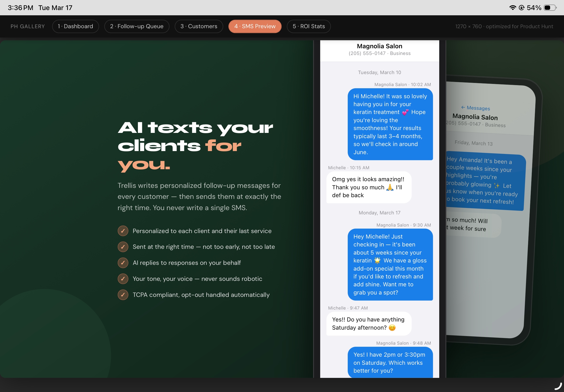This screenshot has width=564, height=392.
Task: Click checkmark icon beside 'Your tone, your voice'
Action: [x=123, y=279]
